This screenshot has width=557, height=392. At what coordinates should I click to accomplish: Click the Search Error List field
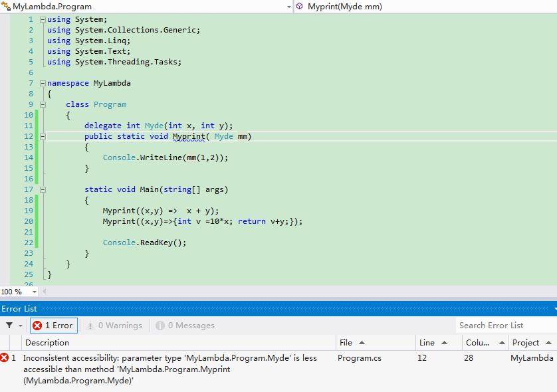(506, 326)
